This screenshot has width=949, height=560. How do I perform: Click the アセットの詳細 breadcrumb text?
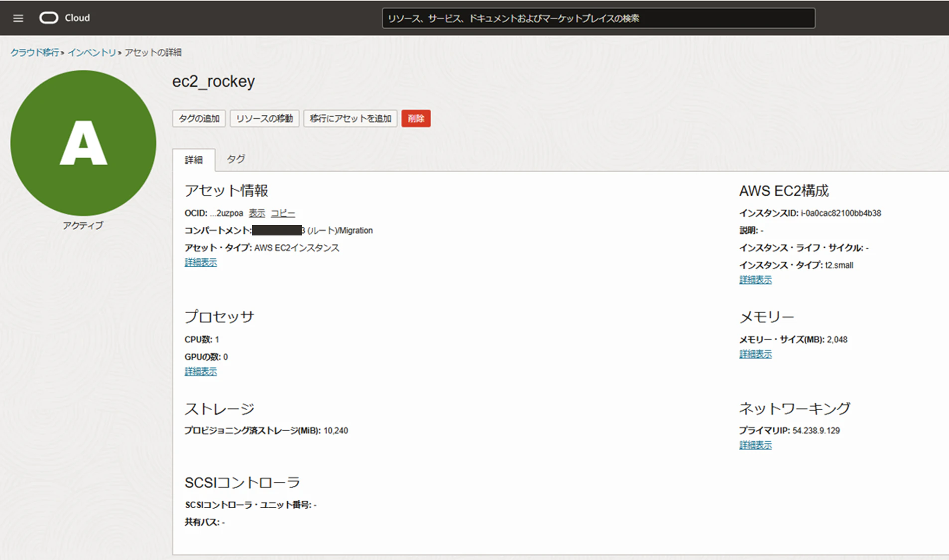(x=153, y=52)
